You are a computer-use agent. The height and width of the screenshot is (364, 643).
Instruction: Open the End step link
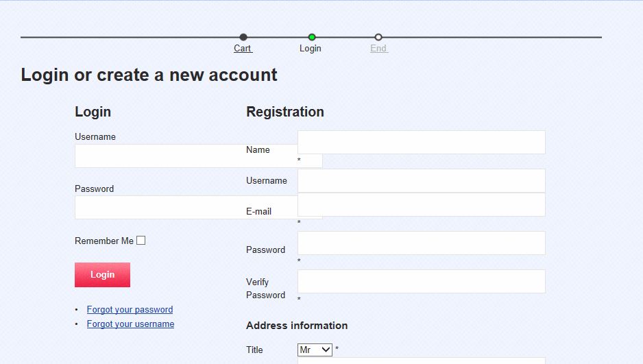pyautogui.click(x=378, y=49)
